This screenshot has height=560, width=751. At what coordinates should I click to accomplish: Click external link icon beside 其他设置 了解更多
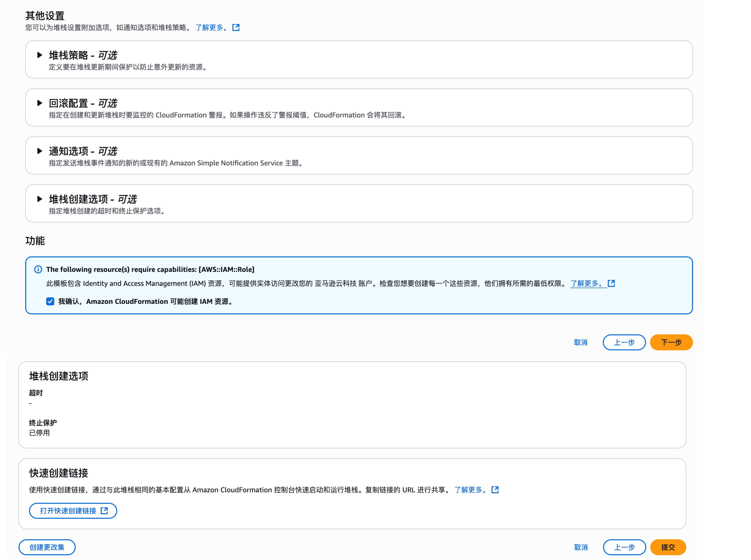tap(236, 27)
